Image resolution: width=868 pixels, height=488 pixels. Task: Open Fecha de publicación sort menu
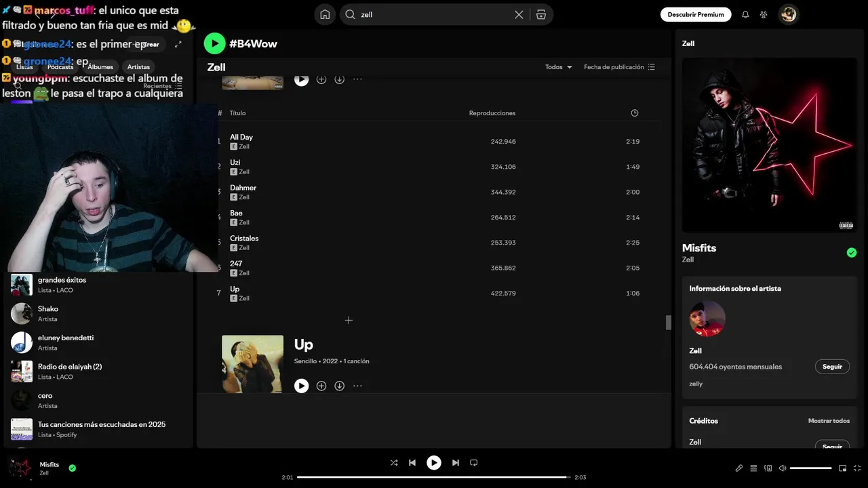click(x=619, y=67)
